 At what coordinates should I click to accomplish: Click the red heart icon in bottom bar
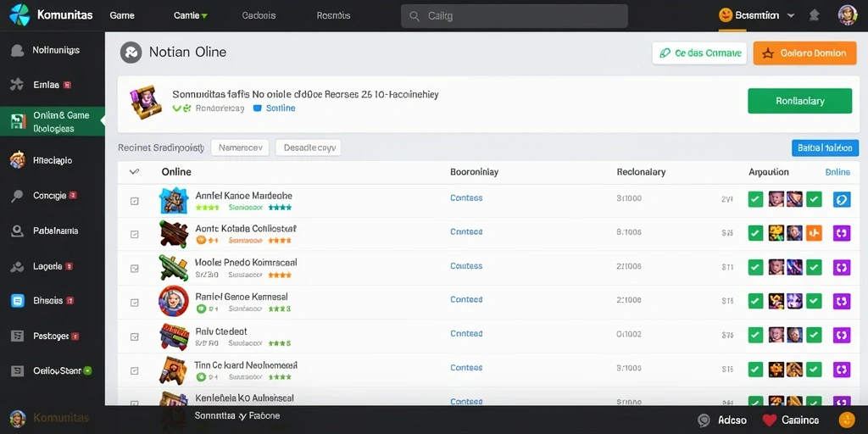770,420
